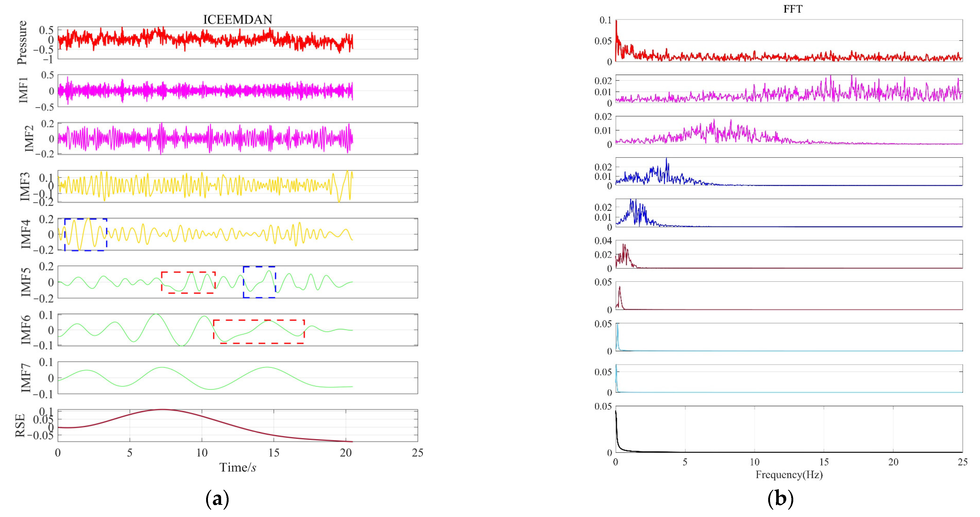The width and height of the screenshot is (980, 517).
Task: Click the (b) subfigure caption
Action: 781,499
